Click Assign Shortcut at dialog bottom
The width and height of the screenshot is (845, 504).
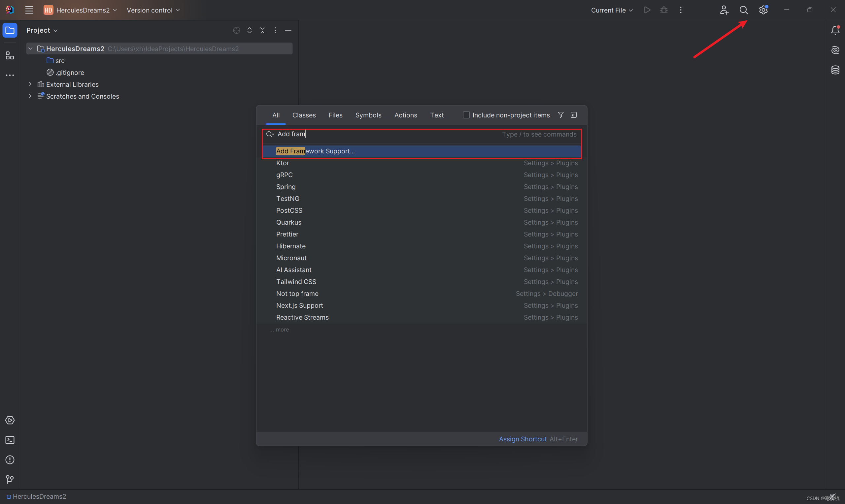522,439
